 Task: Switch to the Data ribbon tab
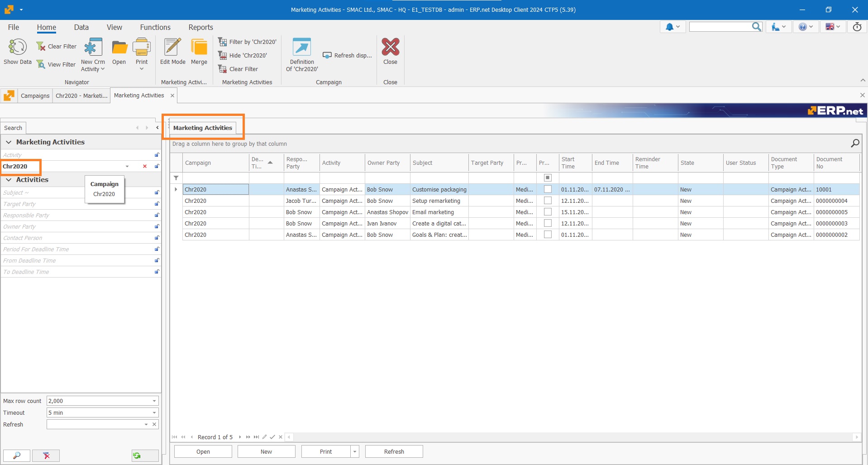click(81, 27)
